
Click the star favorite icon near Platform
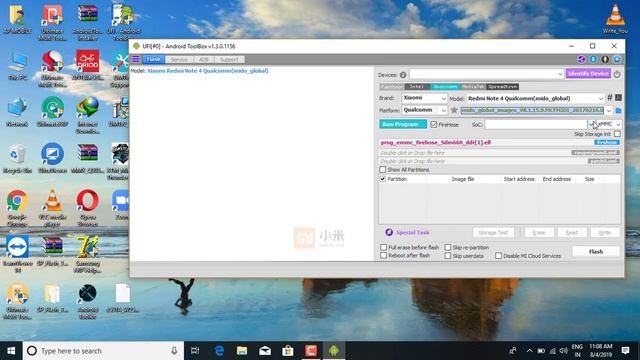click(454, 110)
